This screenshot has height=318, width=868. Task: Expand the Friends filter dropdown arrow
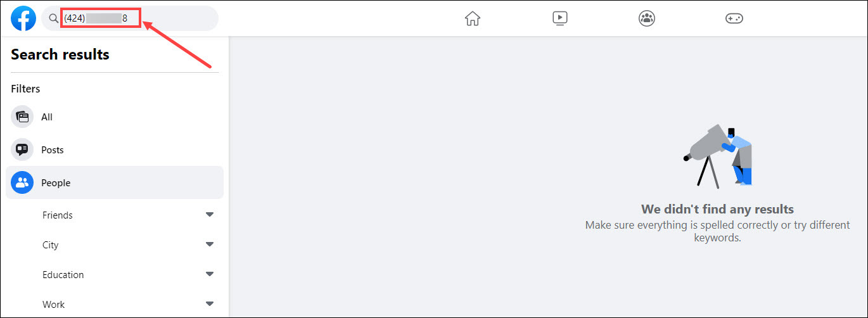click(x=210, y=215)
